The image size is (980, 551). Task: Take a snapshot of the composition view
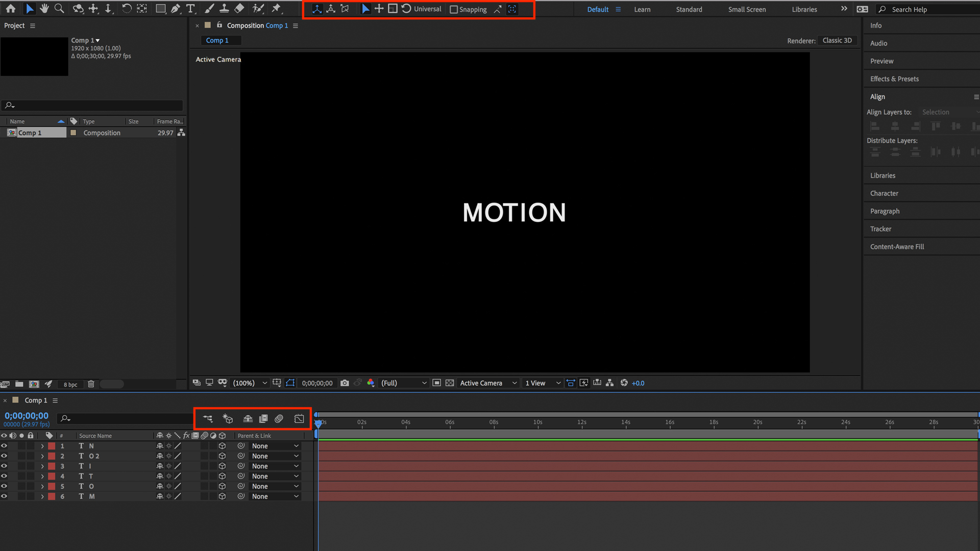[x=345, y=383]
